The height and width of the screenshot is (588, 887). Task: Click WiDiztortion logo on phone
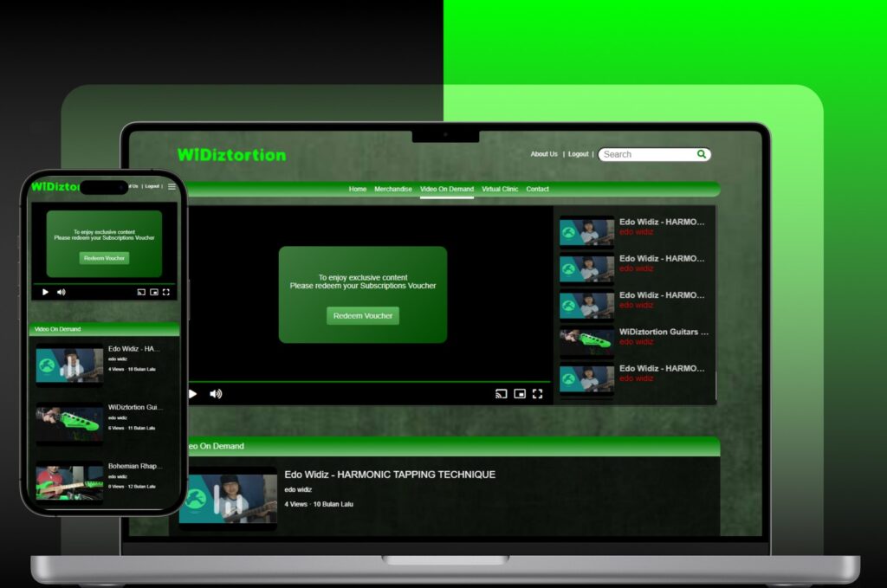55,186
